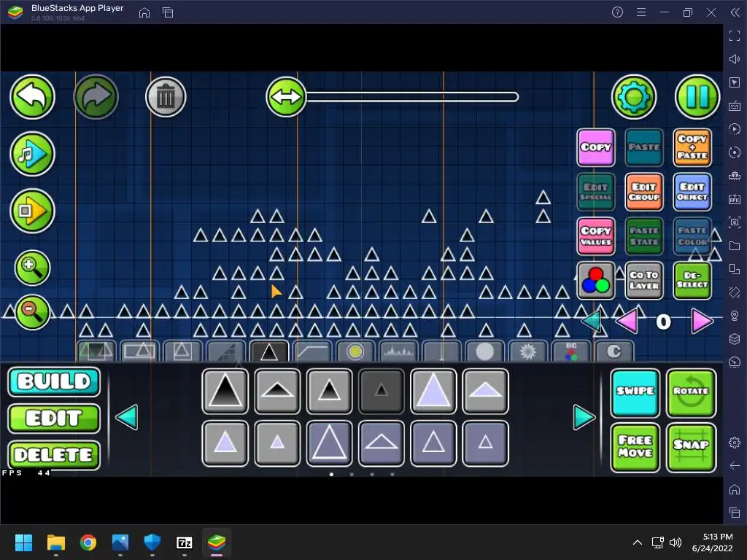Zoom out with magnifier minus button
Viewport: 747px width, 560px height.
(32, 312)
